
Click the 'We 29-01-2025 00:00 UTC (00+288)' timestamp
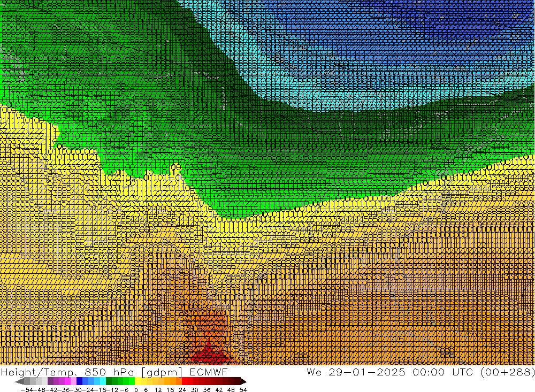[x=421, y=372]
